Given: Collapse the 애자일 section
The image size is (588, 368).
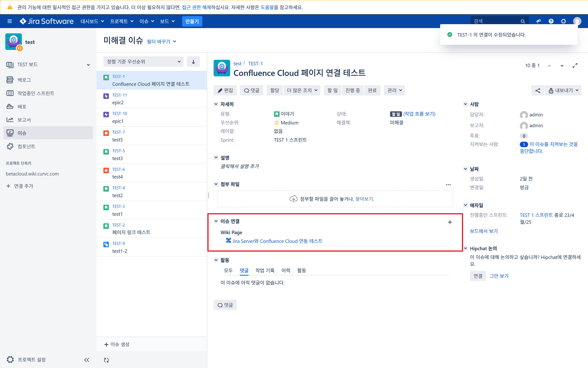Looking at the screenshot, I should 466,205.
